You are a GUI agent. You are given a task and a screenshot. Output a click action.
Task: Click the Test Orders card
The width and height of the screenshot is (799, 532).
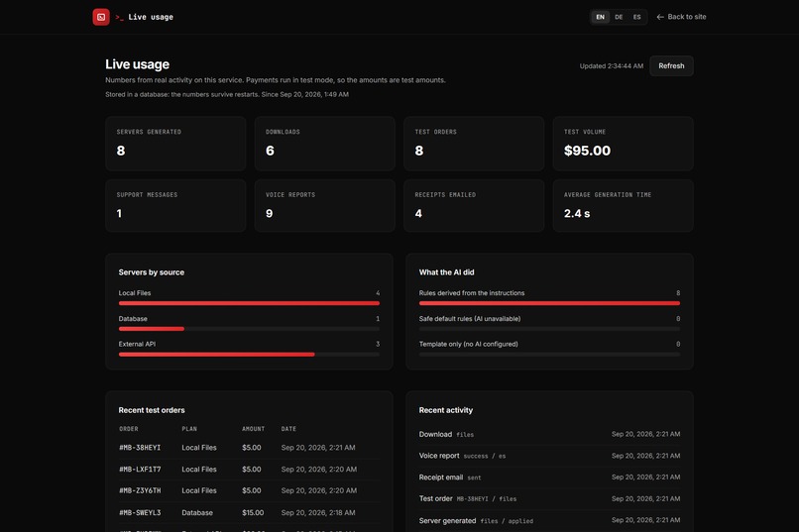(474, 143)
